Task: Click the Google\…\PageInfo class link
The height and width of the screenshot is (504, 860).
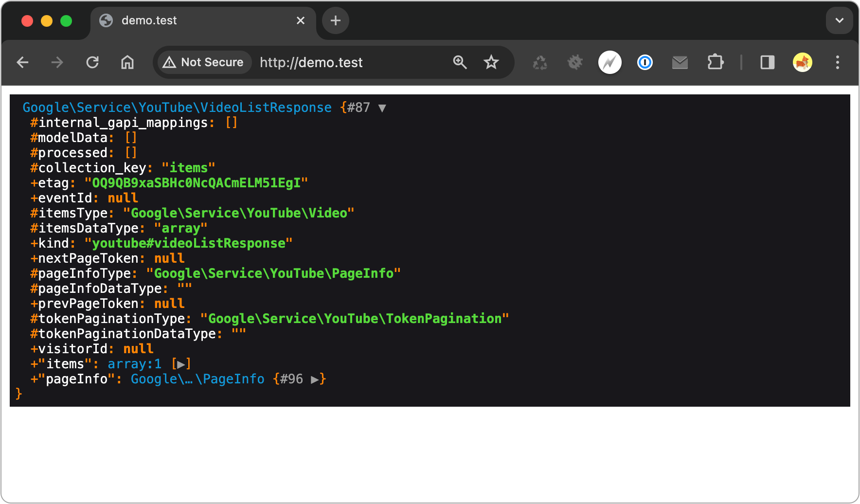Action: click(x=197, y=379)
